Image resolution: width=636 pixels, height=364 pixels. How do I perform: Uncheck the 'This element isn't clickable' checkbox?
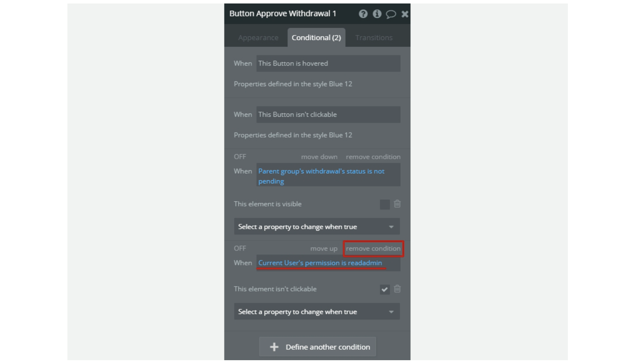pos(384,289)
